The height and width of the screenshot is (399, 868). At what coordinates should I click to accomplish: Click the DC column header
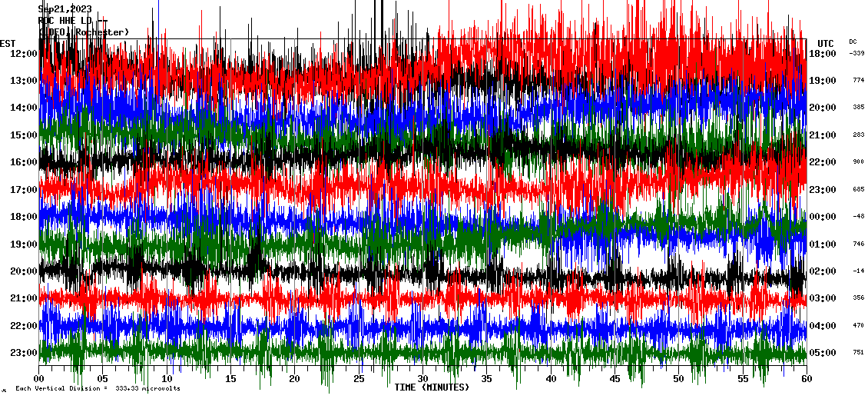[x=853, y=42]
